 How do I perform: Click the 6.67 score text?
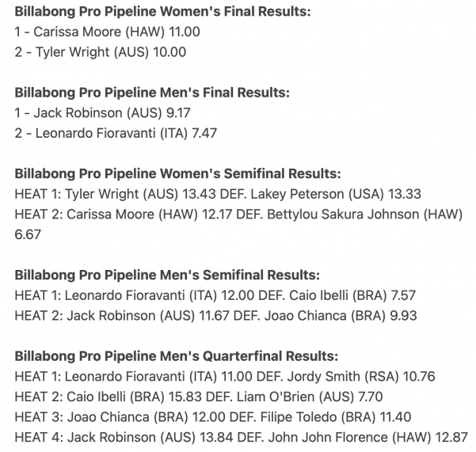[x=28, y=235]
